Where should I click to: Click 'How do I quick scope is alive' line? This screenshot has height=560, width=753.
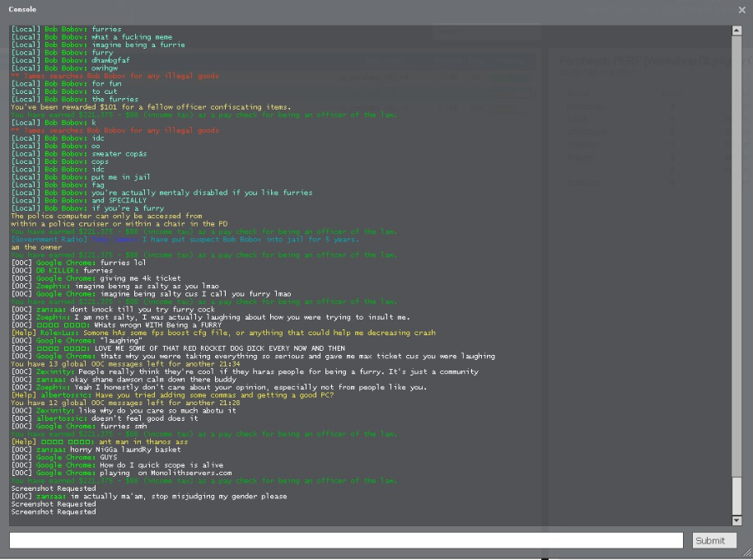point(117,465)
